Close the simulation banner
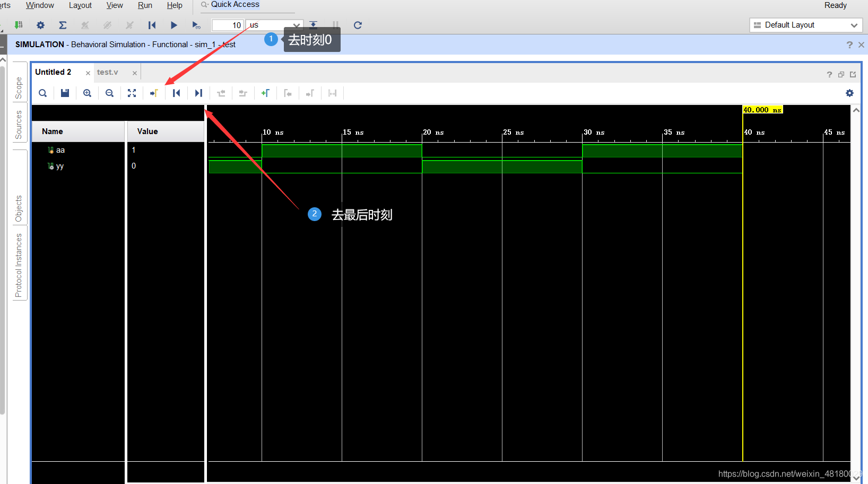Image resolution: width=868 pixels, height=484 pixels. 861,45
